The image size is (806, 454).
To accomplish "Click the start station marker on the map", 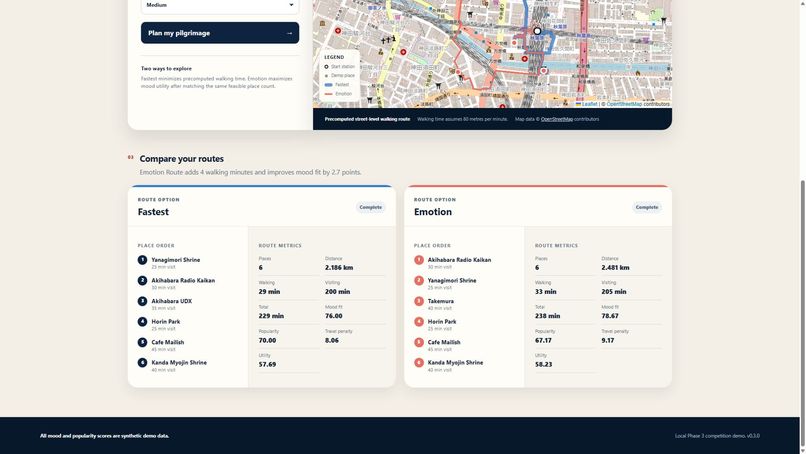I will point(537,31).
